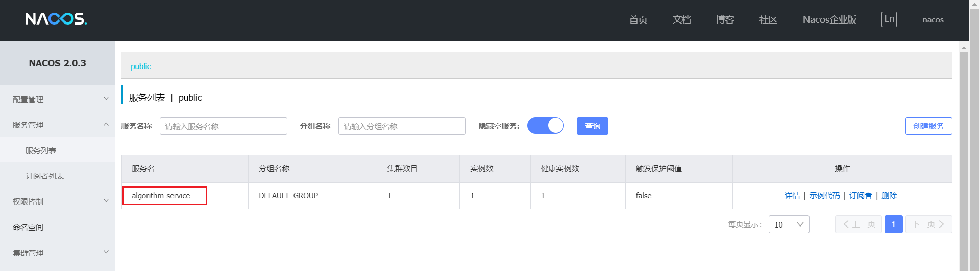This screenshot has height=271, width=980.
Task: Select the public namespace tab
Action: pos(140,66)
